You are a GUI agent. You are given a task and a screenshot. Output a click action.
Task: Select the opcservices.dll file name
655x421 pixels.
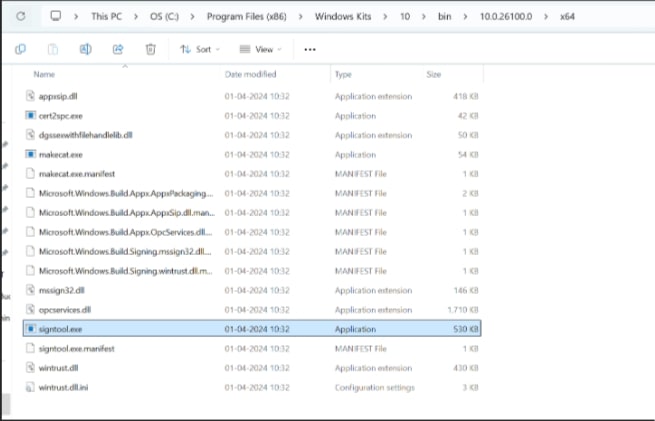pyautogui.click(x=65, y=310)
